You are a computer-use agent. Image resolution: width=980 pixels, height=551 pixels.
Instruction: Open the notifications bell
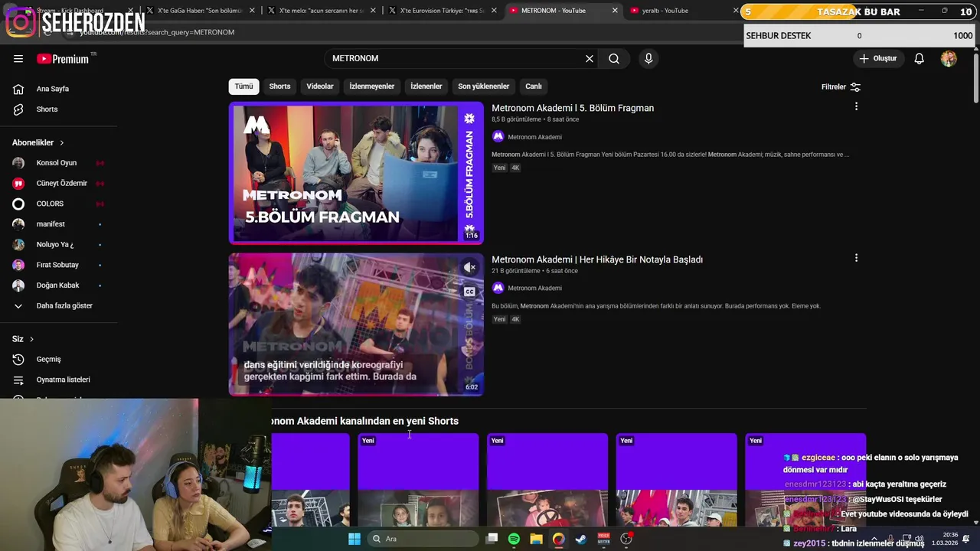920,59
